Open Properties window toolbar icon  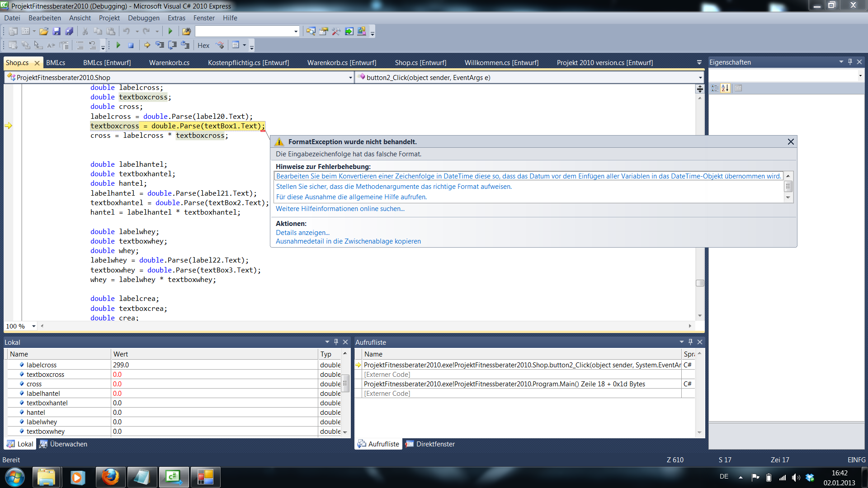pyautogui.click(x=324, y=31)
